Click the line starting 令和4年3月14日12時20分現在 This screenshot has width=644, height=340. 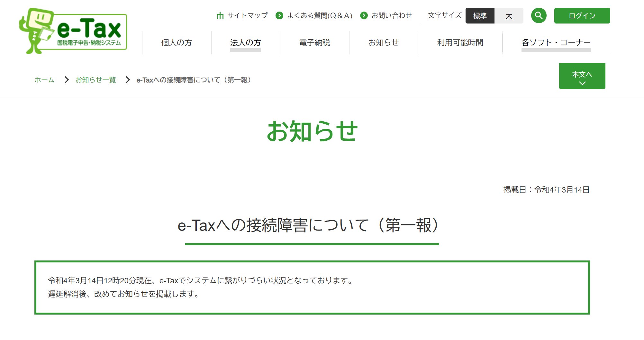200,280
